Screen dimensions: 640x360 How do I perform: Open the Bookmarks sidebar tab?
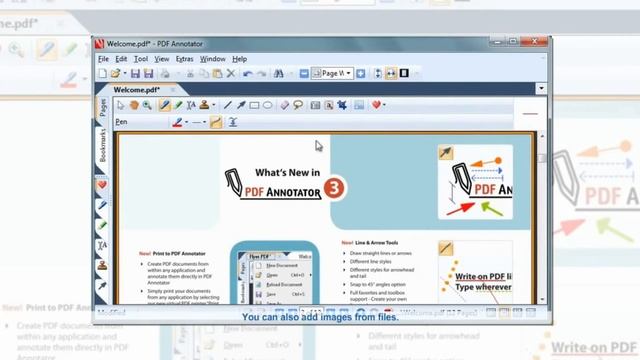(x=102, y=146)
